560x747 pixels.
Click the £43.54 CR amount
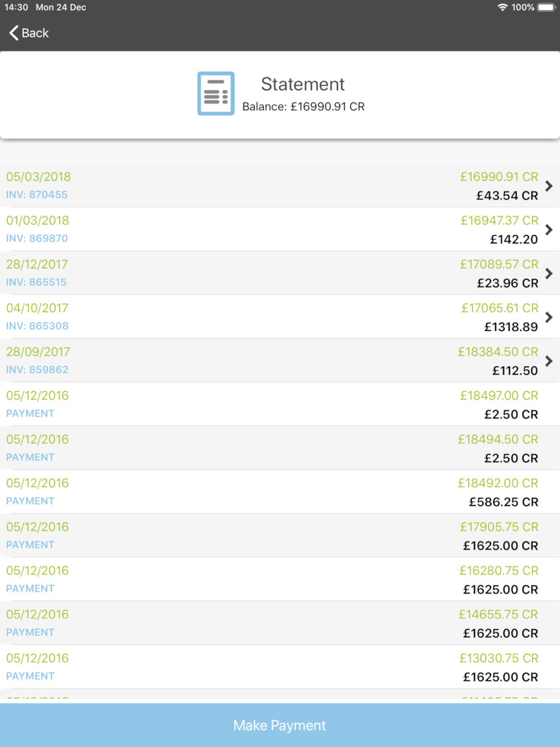point(507,195)
